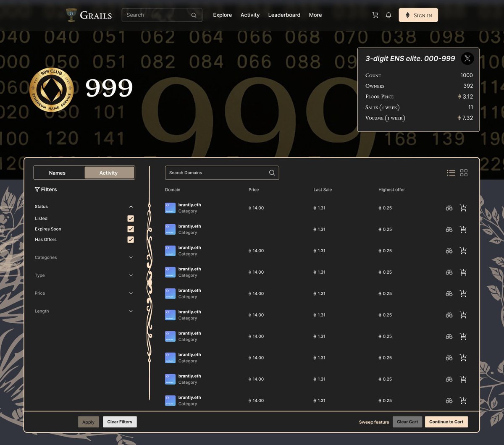Collapse the Status filter section
This screenshot has width=504, height=445.
pyautogui.click(x=131, y=207)
